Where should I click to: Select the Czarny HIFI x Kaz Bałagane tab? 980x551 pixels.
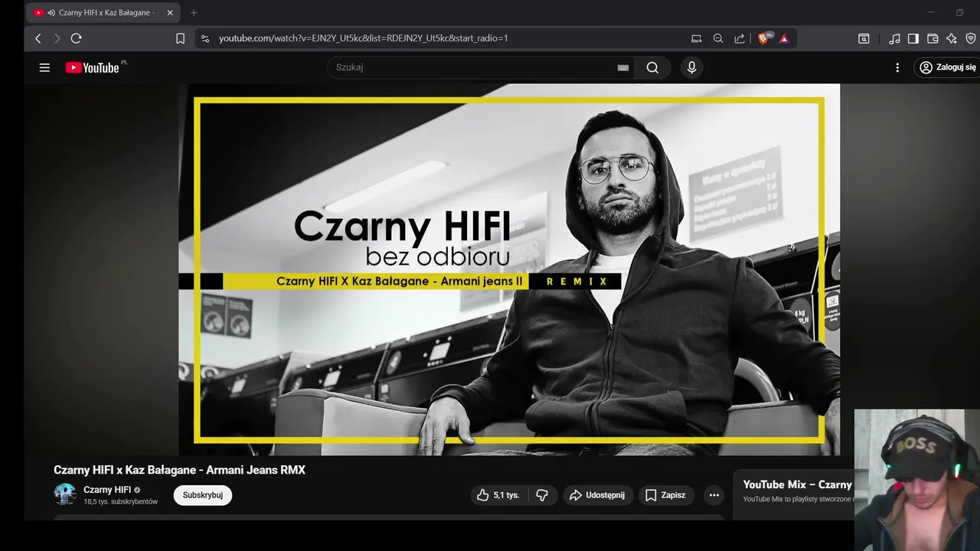tap(103, 13)
